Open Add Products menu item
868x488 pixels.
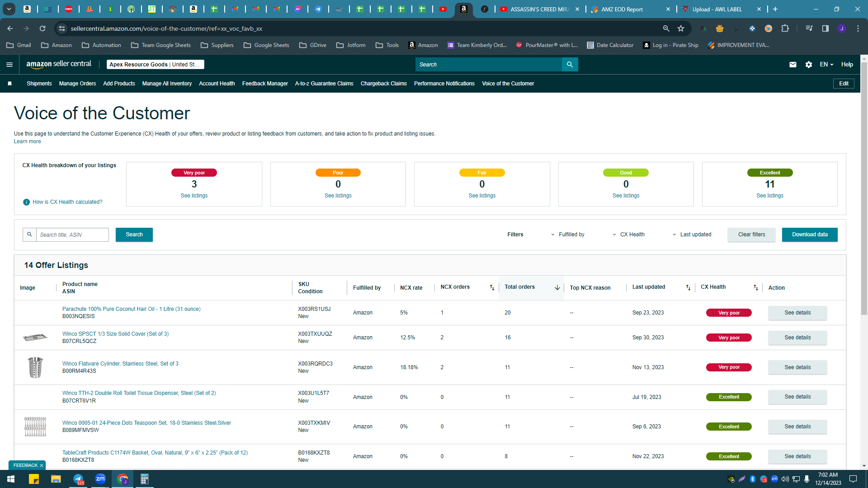[x=119, y=84]
